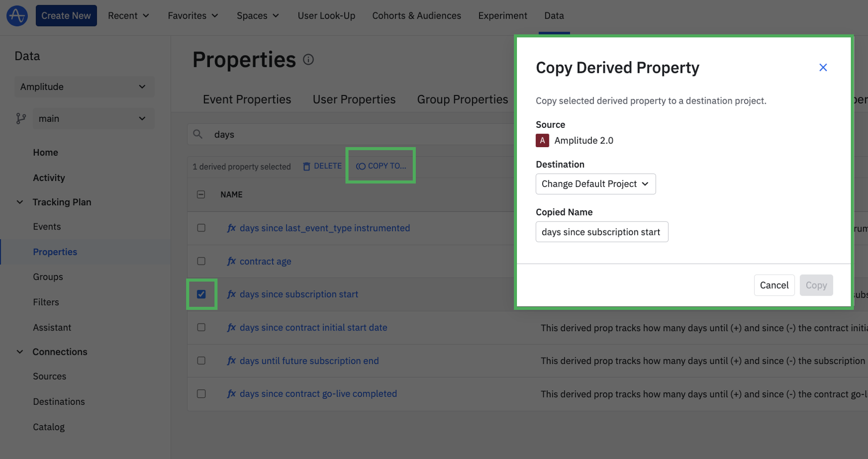Click the search magnifier icon
This screenshot has height=459, width=868.
198,134
